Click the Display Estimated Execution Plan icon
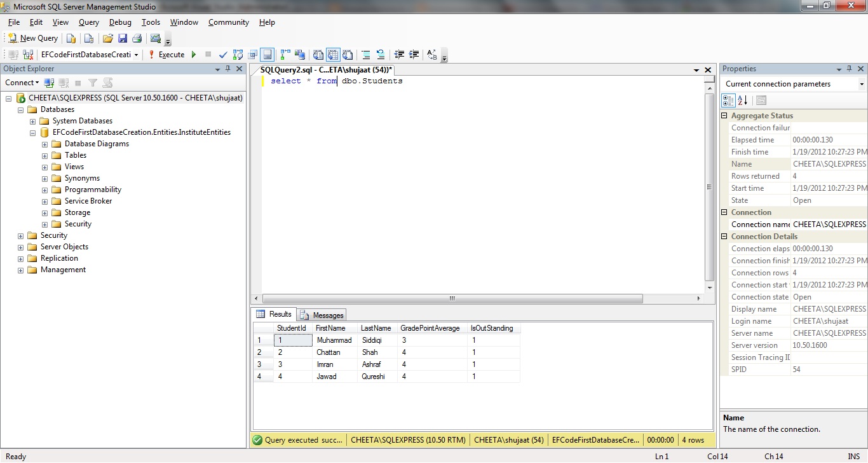 point(238,55)
